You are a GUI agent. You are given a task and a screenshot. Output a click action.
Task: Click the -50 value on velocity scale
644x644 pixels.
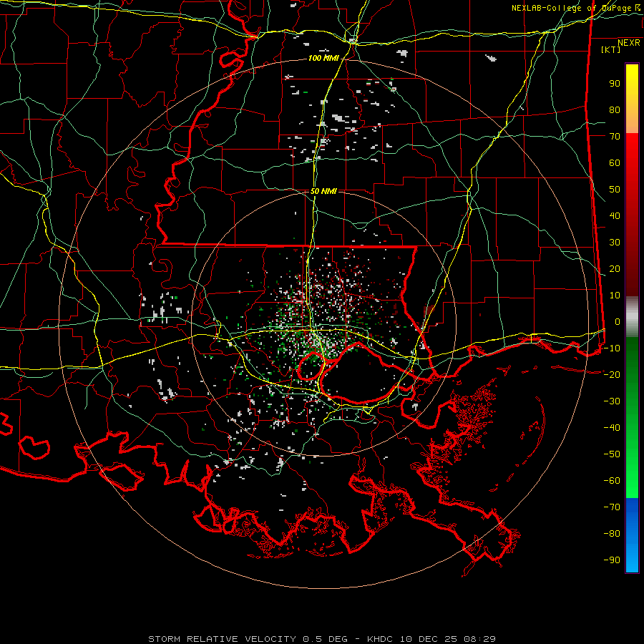(612, 454)
